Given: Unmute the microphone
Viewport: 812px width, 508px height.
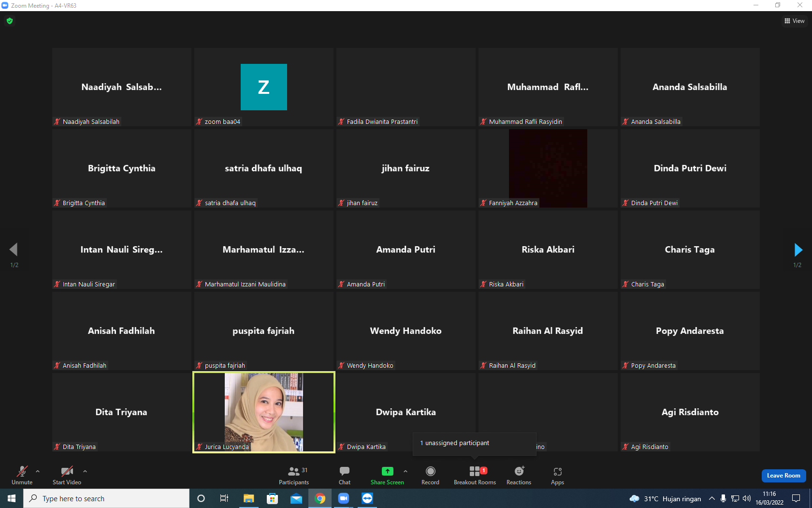Looking at the screenshot, I should tap(22, 476).
